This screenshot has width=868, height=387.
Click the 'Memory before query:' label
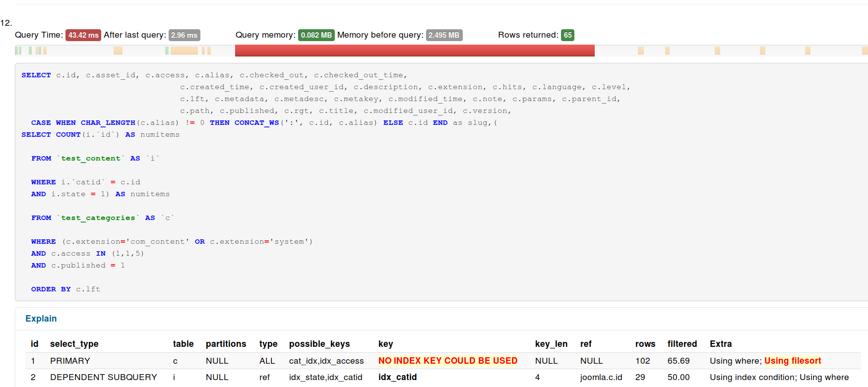(380, 35)
